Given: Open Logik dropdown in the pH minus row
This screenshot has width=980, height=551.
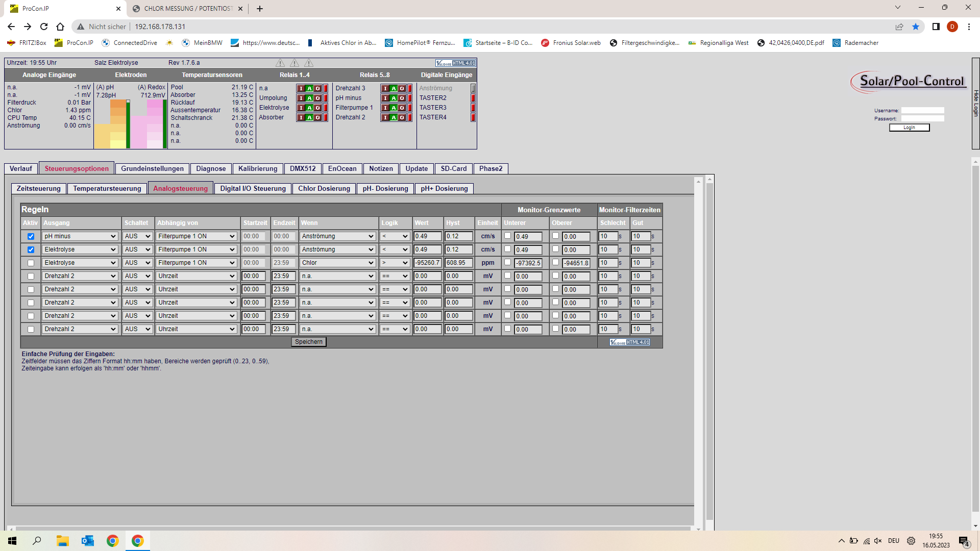Looking at the screenshot, I should 395,236.
